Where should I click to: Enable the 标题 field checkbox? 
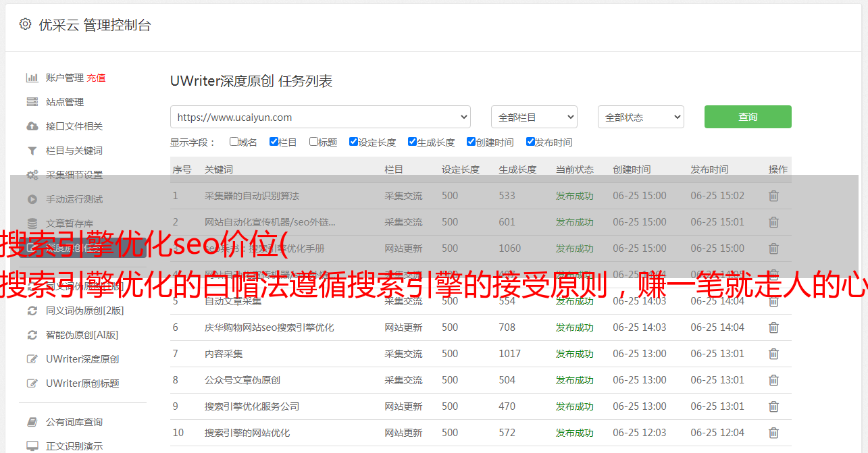click(313, 142)
